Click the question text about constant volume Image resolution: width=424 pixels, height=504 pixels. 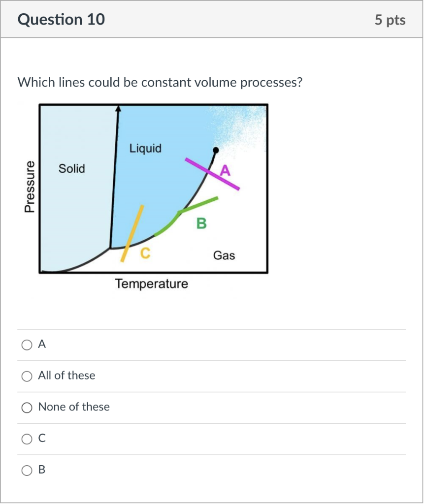160,82
